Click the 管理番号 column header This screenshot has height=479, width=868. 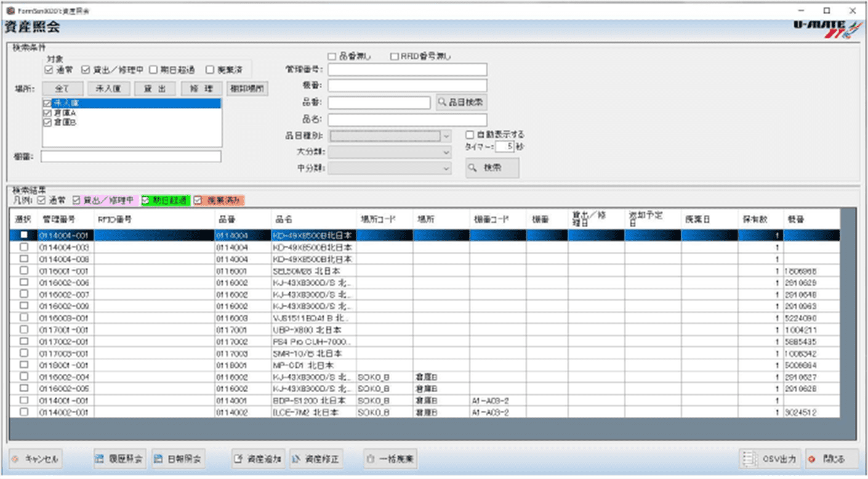click(x=65, y=219)
